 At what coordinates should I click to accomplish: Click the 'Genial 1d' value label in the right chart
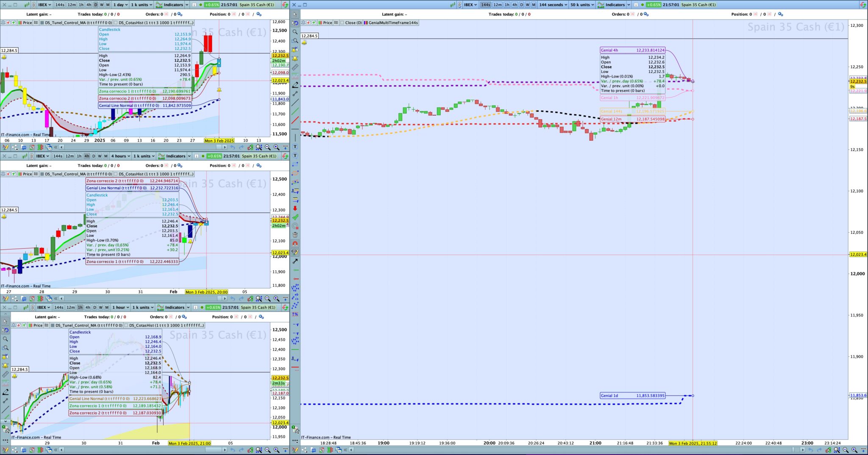click(633, 396)
